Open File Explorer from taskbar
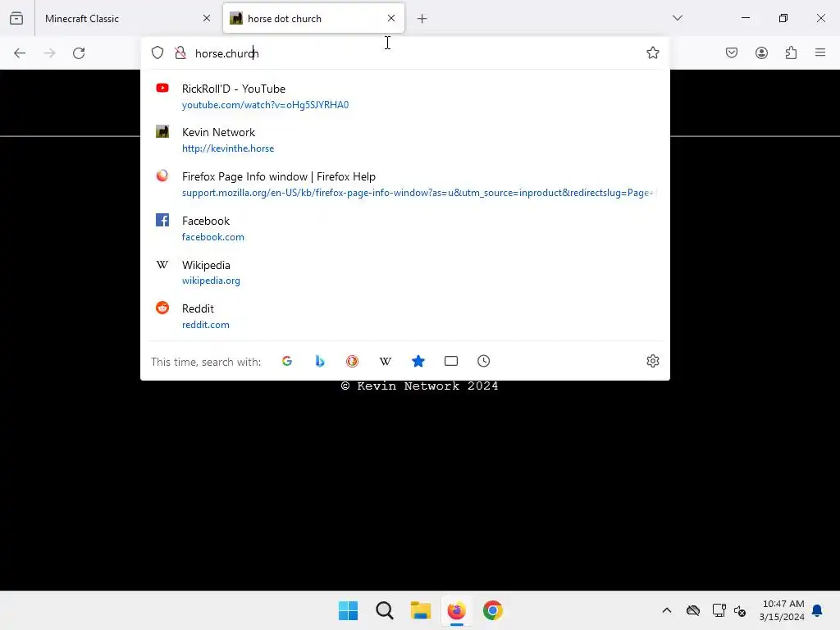 tap(421, 610)
